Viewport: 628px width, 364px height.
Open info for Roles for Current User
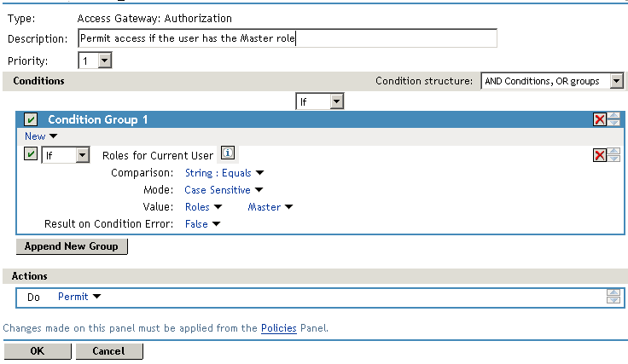228,153
